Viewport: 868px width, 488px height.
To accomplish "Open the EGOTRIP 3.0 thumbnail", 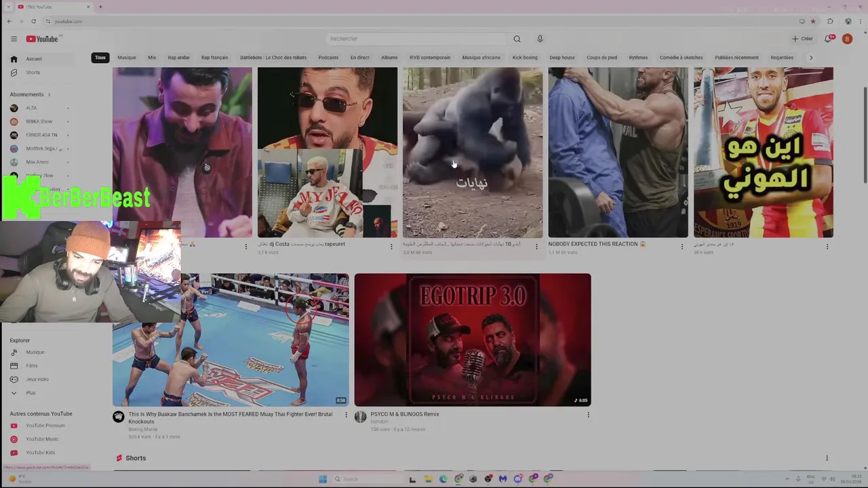I will point(473,340).
